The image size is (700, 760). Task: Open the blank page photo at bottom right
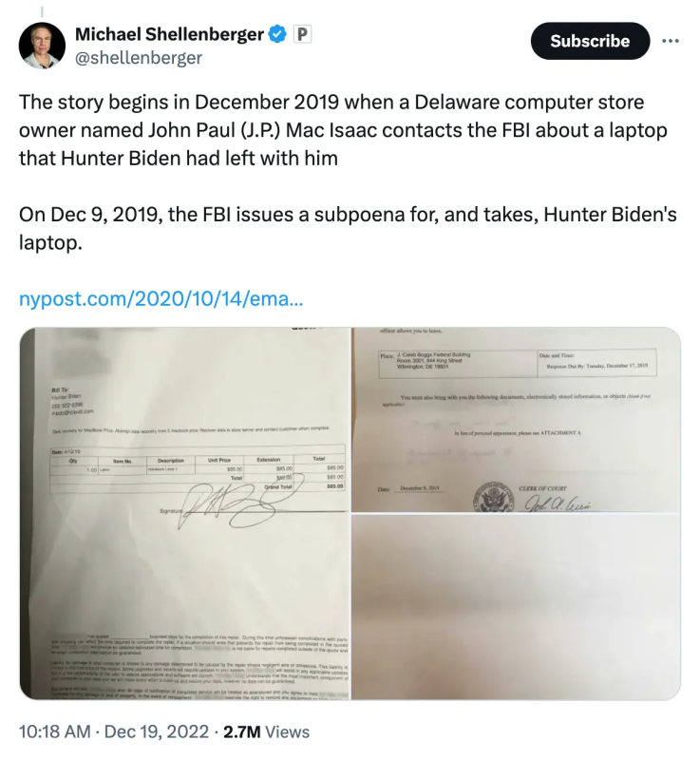point(516,606)
